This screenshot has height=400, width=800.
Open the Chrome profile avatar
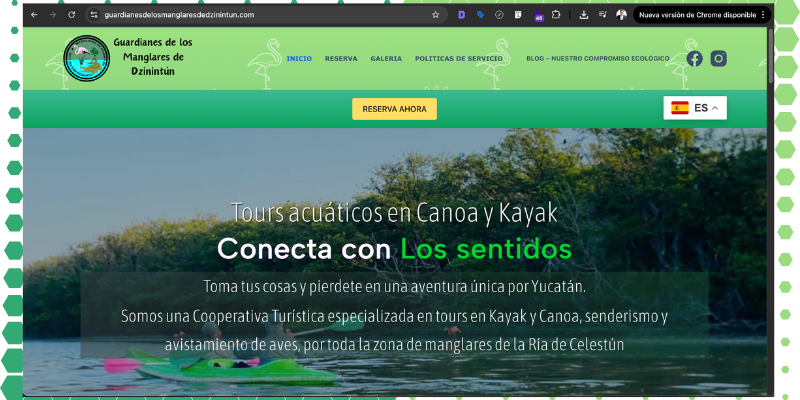[622, 15]
